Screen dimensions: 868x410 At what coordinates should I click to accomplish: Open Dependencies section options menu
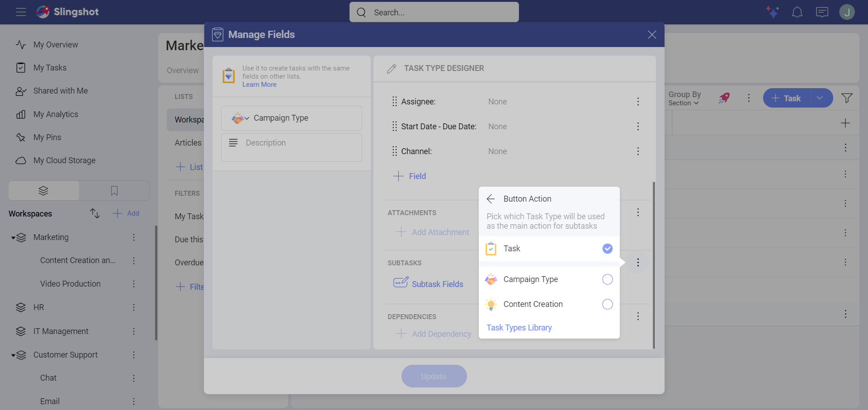click(638, 316)
